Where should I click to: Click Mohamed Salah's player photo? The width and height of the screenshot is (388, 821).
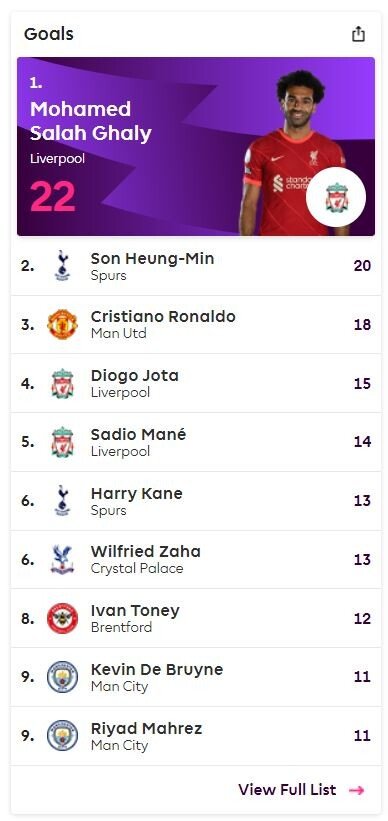point(293,152)
